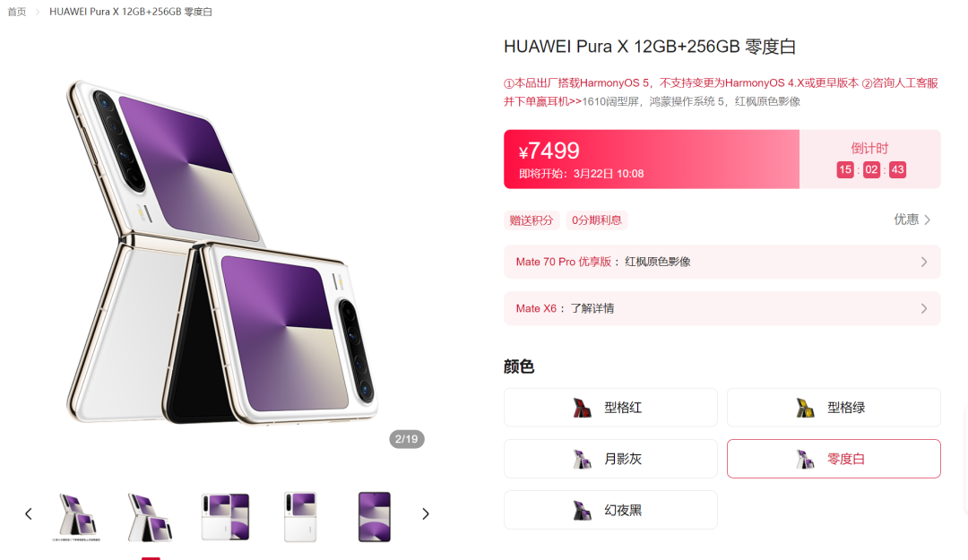This screenshot has height=560, width=968.
Task: Click the previous thumbnail arrow
Action: (x=29, y=513)
